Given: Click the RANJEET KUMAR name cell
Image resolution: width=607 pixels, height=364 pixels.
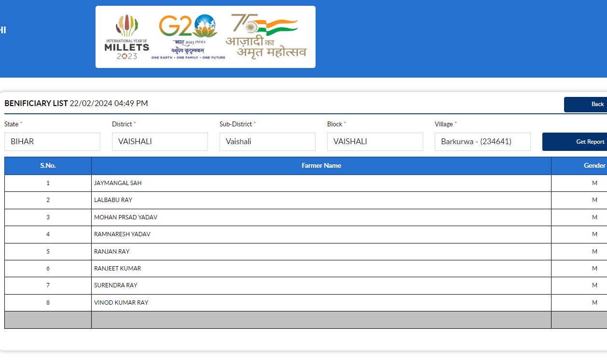Looking at the screenshot, I should (117, 269).
